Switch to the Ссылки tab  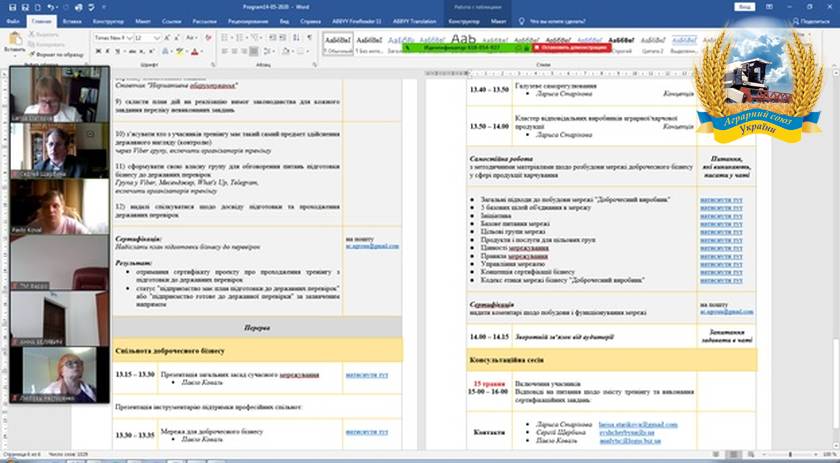click(x=171, y=21)
